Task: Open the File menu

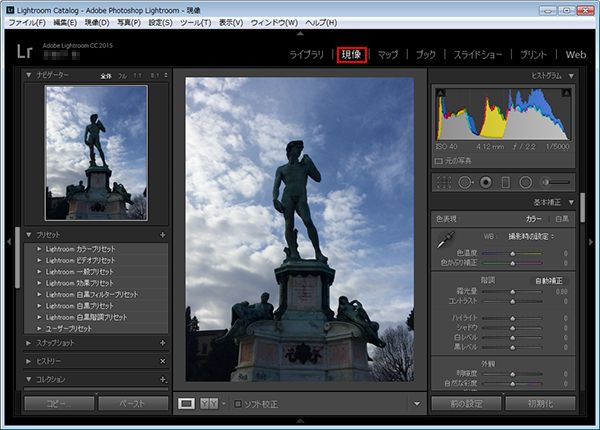Action: pos(27,23)
